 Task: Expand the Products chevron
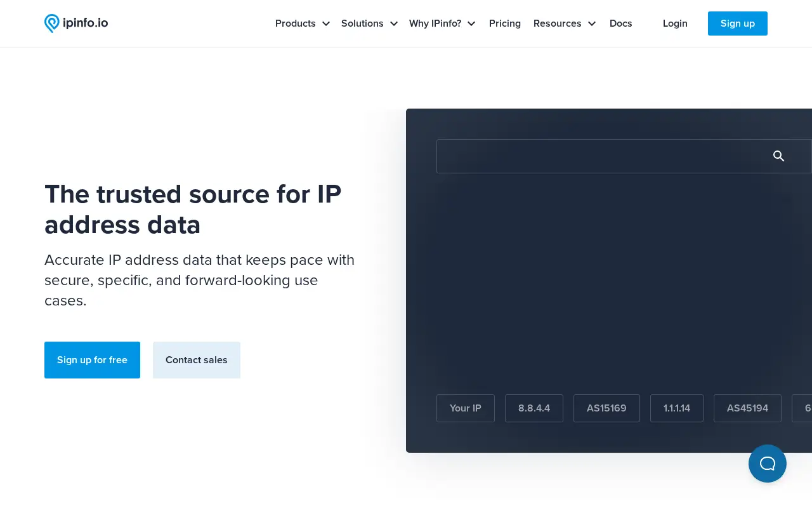click(x=326, y=23)
